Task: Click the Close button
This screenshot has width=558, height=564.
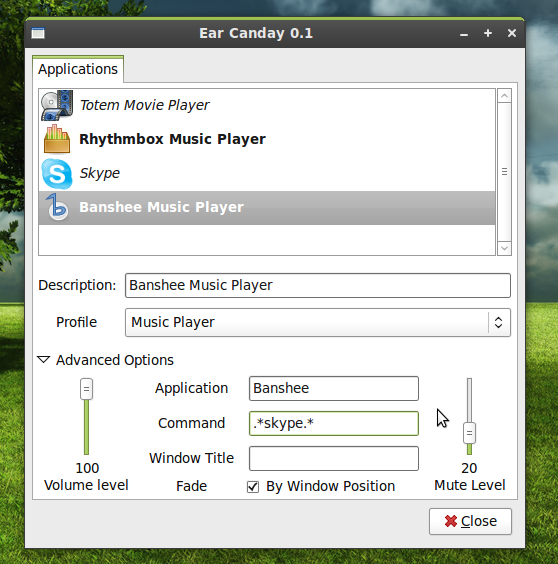Action: pos(470,521)
